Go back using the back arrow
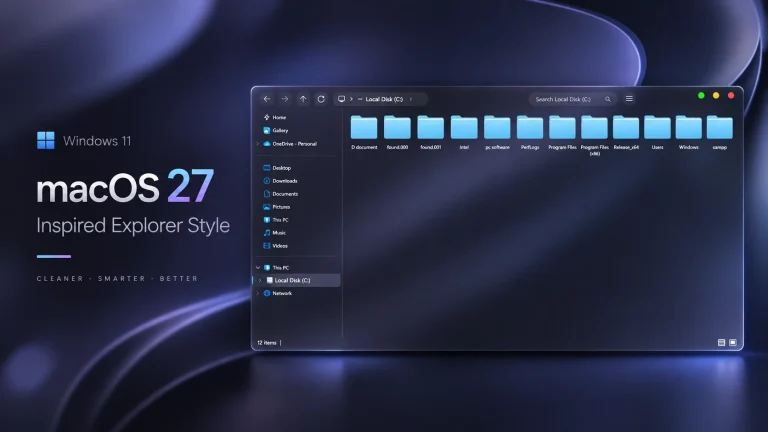 pyautogui.click(x=266, y=99)
